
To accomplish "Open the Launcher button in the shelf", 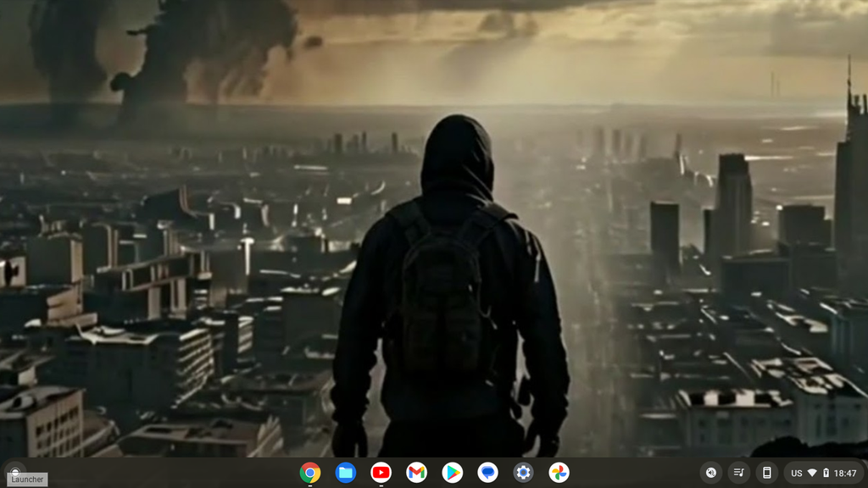I will (x=15, y=472).
